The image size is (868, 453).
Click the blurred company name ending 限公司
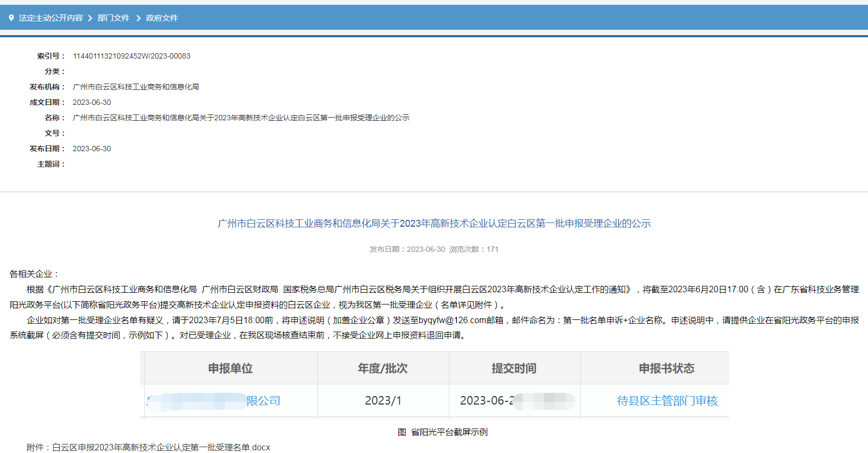213,401
